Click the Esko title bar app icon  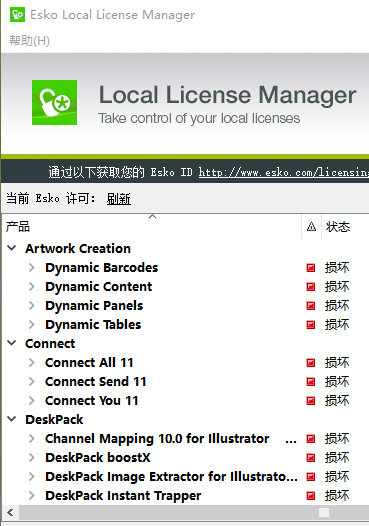[x=17, y=15]
